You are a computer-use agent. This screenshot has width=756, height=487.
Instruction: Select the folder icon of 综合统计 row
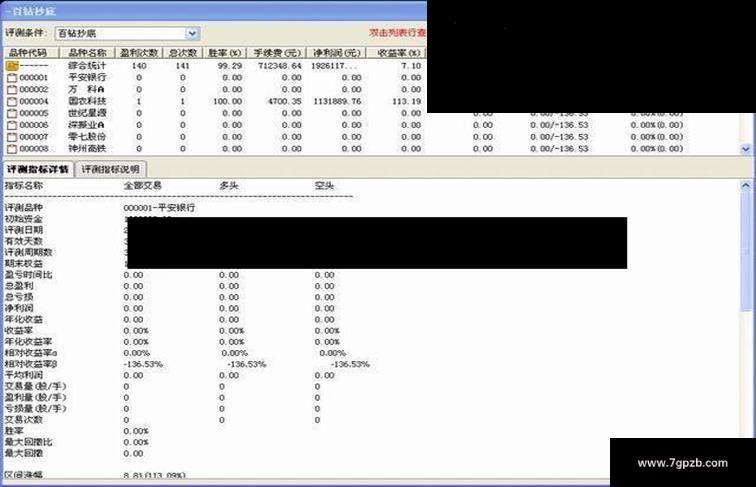pyautogui.click(x=12, y=66)
